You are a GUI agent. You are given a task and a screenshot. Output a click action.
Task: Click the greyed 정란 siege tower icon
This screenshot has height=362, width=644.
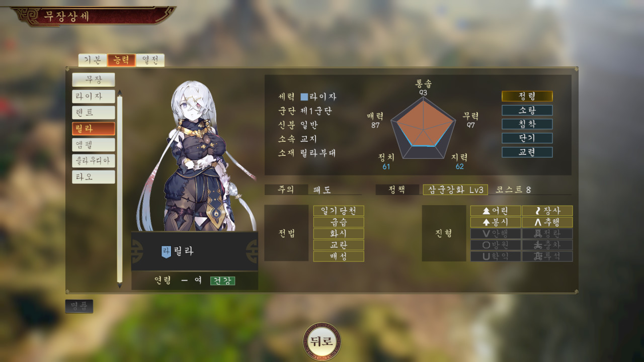(547, 234)
